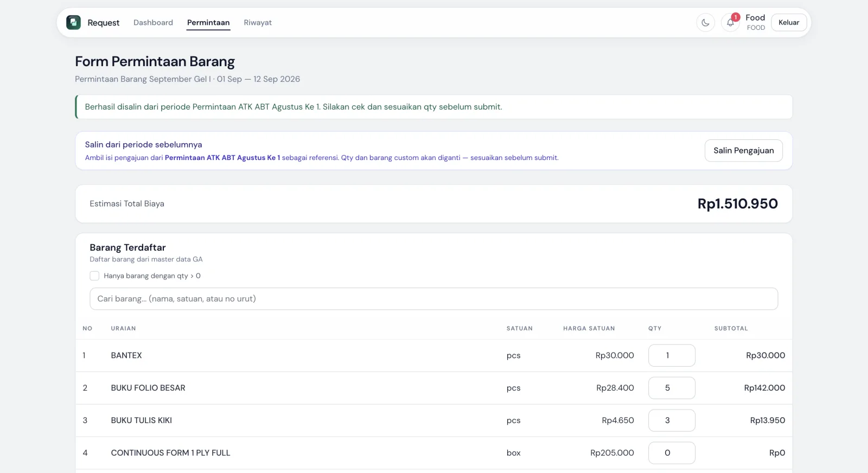This screenshot has height=473, width=868.
Task: Click the Rp13.950 subtotal cell
Action: pyautogui.click(x=767, y=420)
